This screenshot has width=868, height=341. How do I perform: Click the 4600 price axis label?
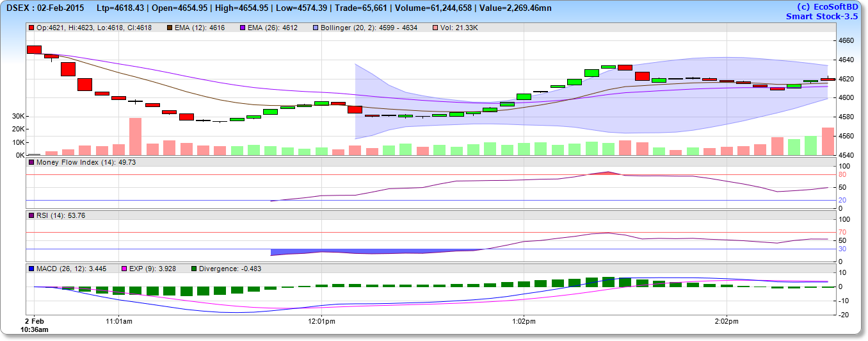[x=846, y=97]
